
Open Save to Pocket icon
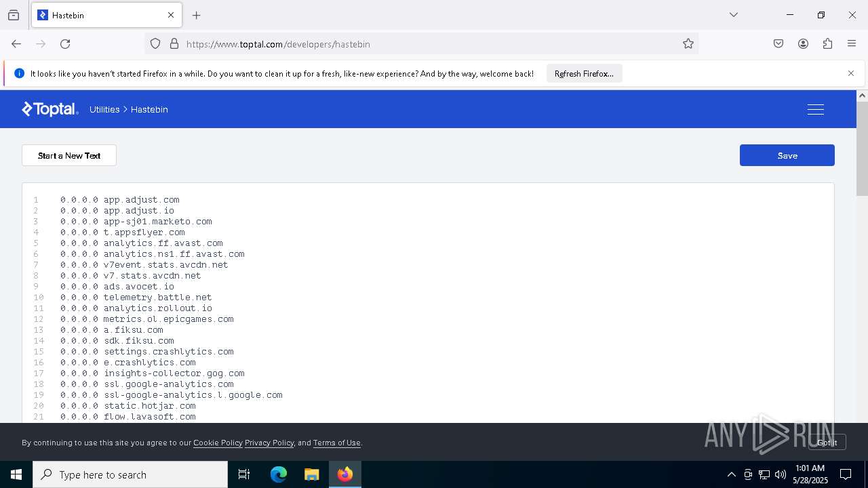[x=778, y=44]
